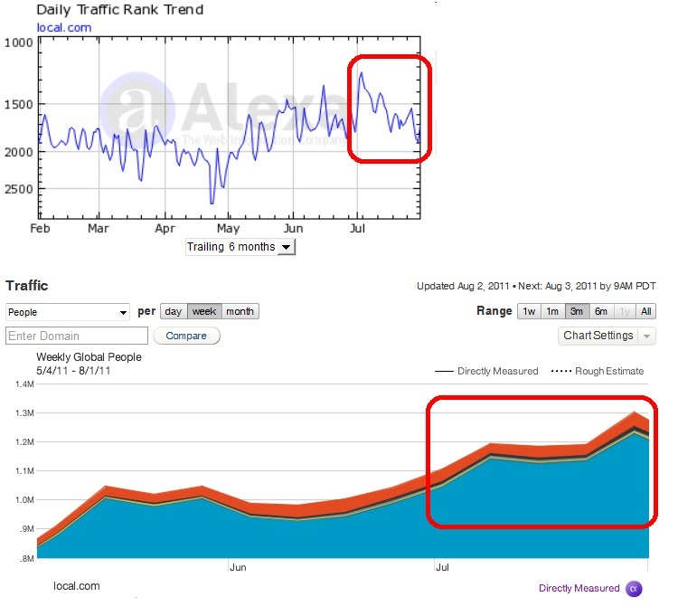Click the Directly Measured purple link

[579, 588]
